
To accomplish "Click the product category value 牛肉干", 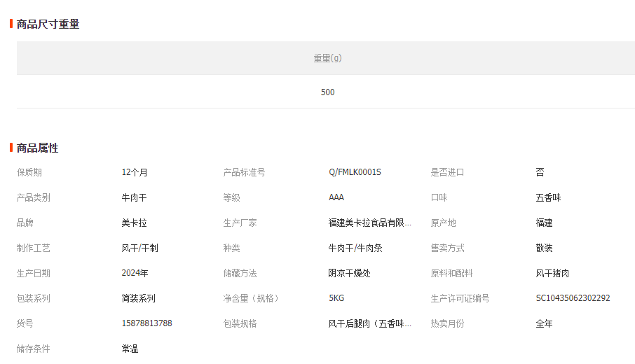I will tap(134, 198).
